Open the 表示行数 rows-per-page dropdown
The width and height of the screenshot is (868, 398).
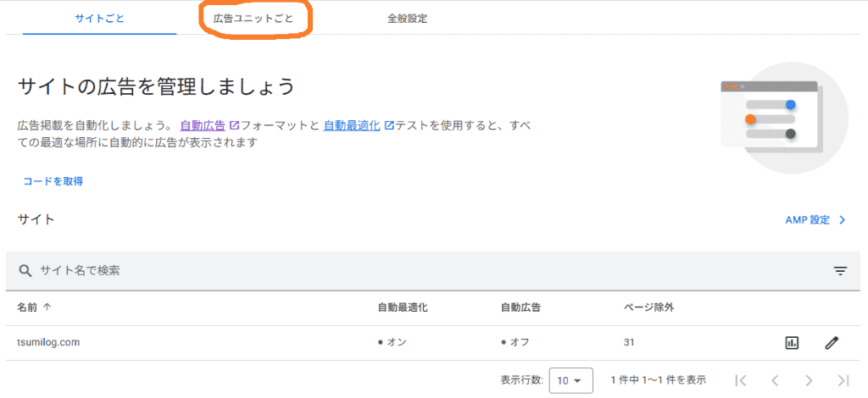click(570, 380)
